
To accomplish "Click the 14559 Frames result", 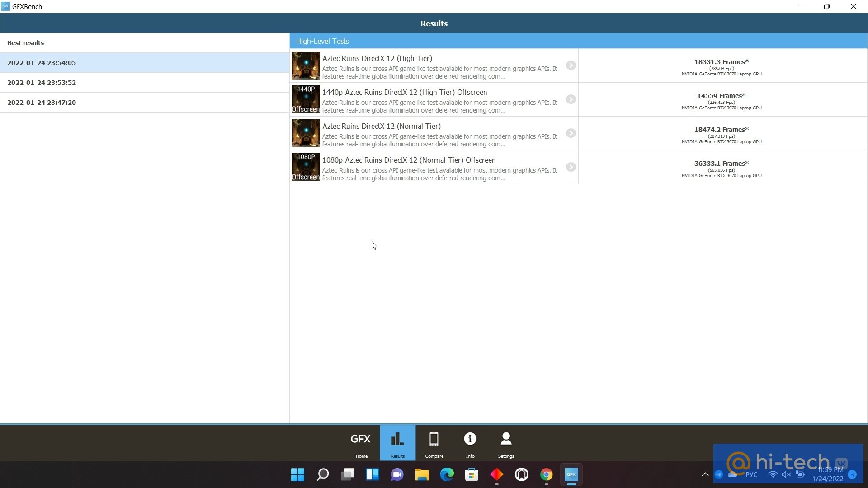I will coord(722,96).
